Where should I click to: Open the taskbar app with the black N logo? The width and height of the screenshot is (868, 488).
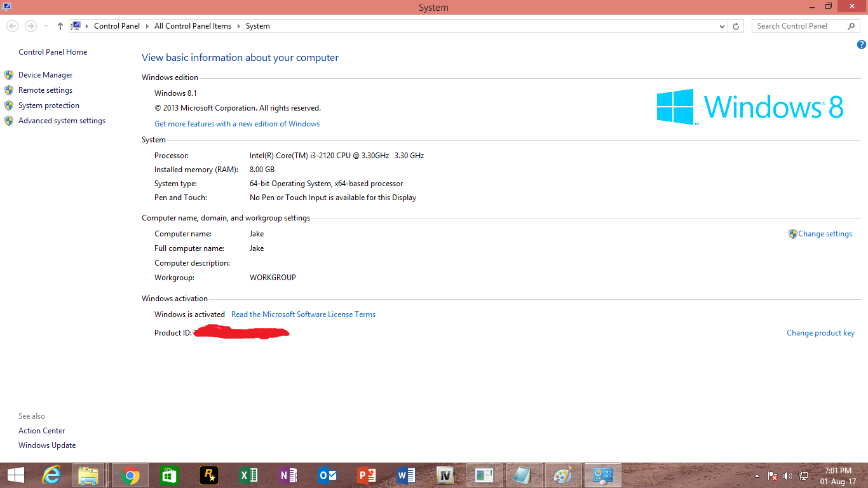[x=445, y=475]
